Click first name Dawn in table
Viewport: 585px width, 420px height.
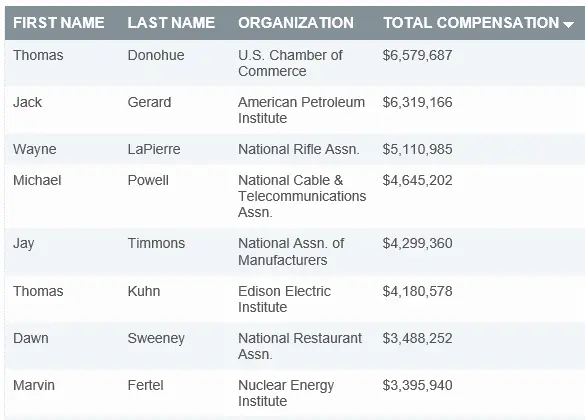coord(31,338)
